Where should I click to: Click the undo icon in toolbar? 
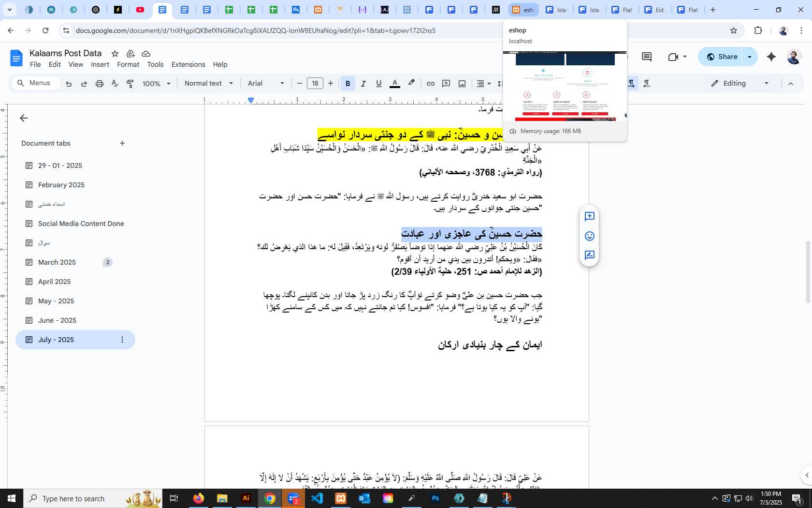pyautogui.click(x=69, y=84)
